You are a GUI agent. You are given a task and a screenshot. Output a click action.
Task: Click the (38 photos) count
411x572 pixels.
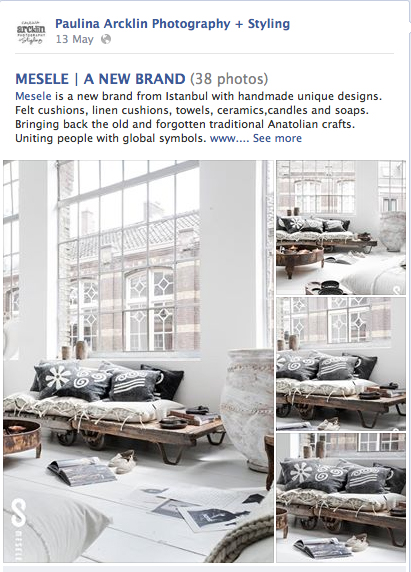coord(229,79)
